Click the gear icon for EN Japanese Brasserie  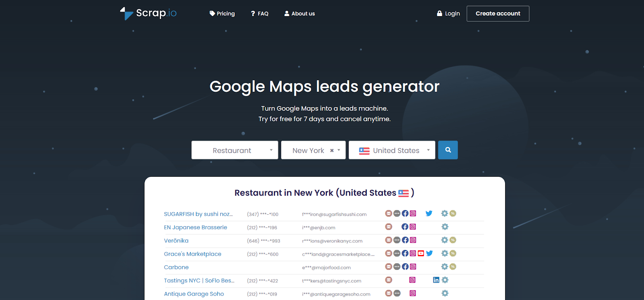[x=445, y=227]
